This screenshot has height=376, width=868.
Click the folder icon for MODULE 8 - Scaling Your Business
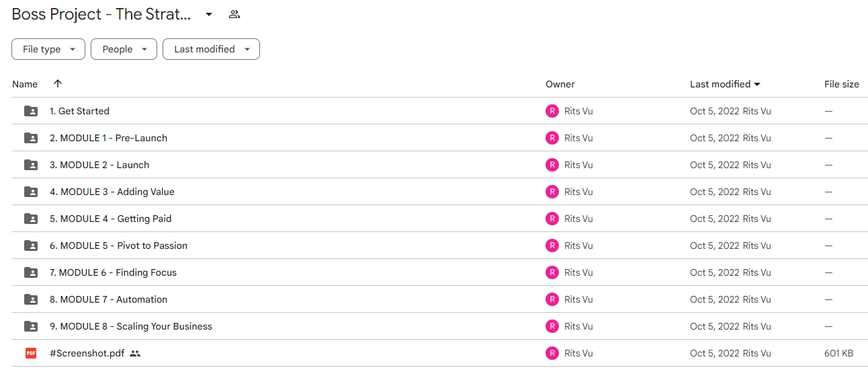click(x=31, y=326)
